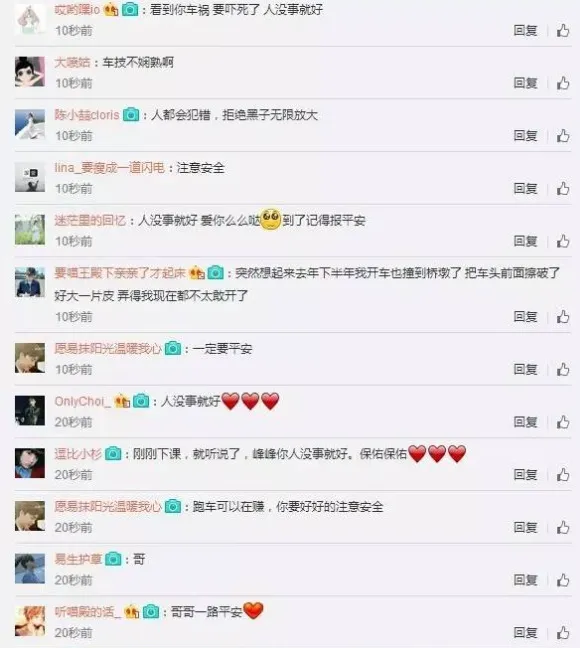Image resolution: width=580 pixels, height=648 pixels.
Task: Like 陈小喆cloris's comment with thumbs-up
Action: coord(563,136)
